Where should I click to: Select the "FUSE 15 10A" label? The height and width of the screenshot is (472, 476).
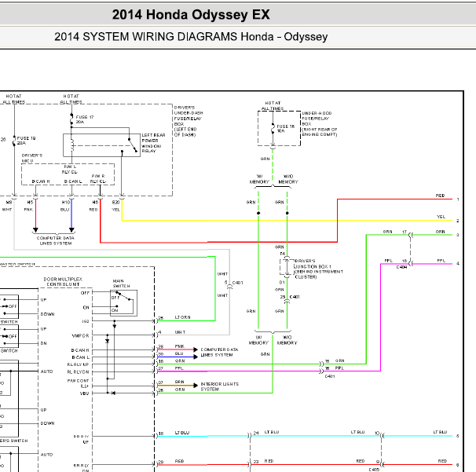(x=286, y=129)
